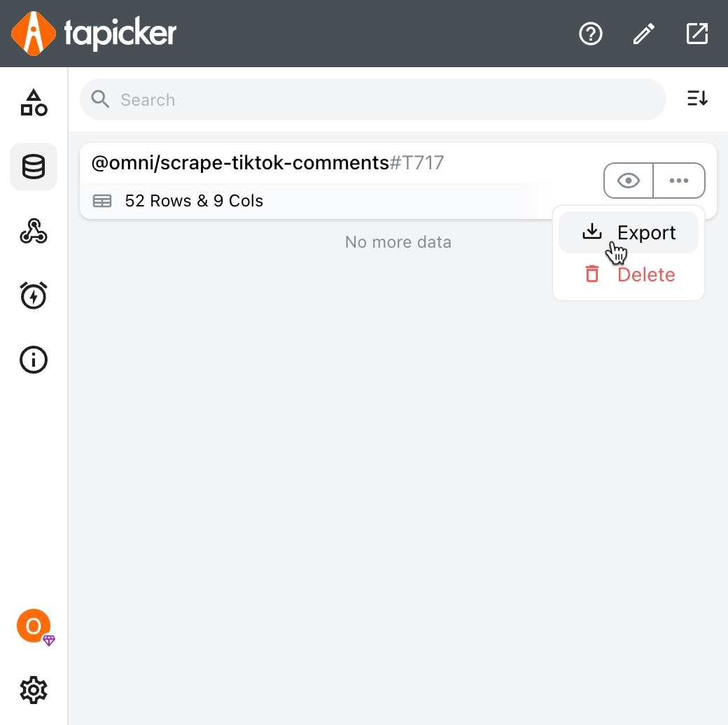Select the database data icon in sidebar
728x725 pixels.
tap(34, 167)
